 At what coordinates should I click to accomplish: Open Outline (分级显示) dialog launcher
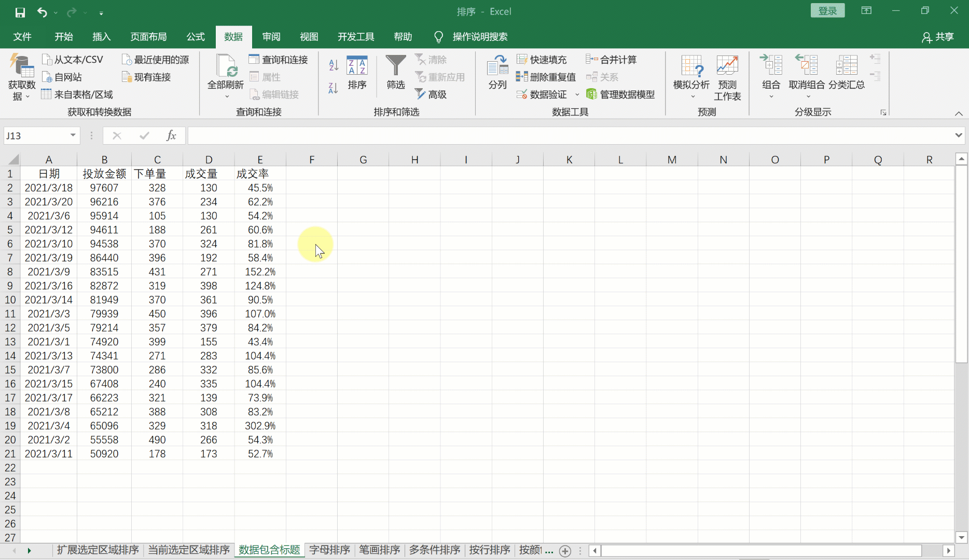[883, 112]
